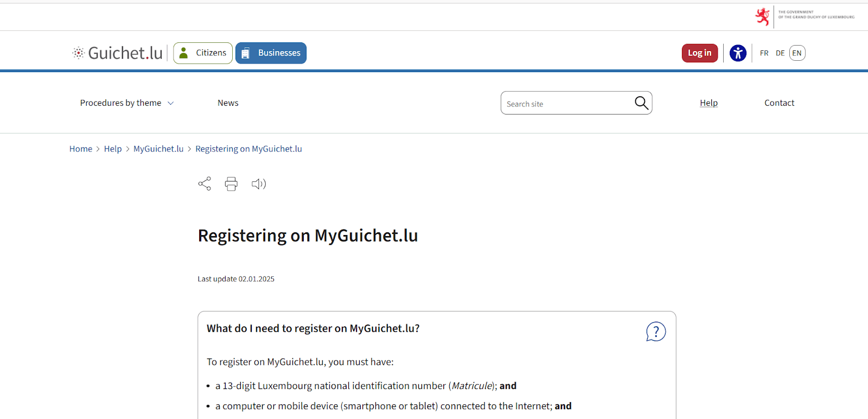Open the accessibility options icon
The image size is (868, 419).
coord(738,53)
